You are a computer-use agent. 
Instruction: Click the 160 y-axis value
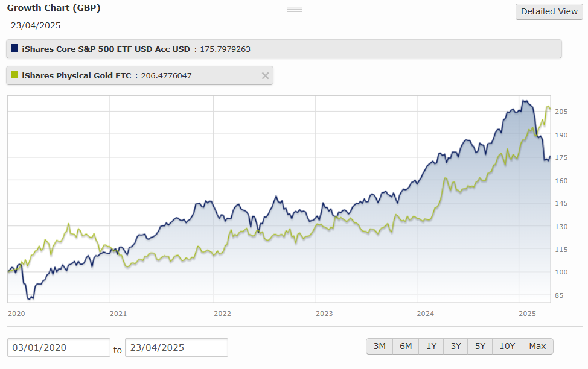coord(561,180)
